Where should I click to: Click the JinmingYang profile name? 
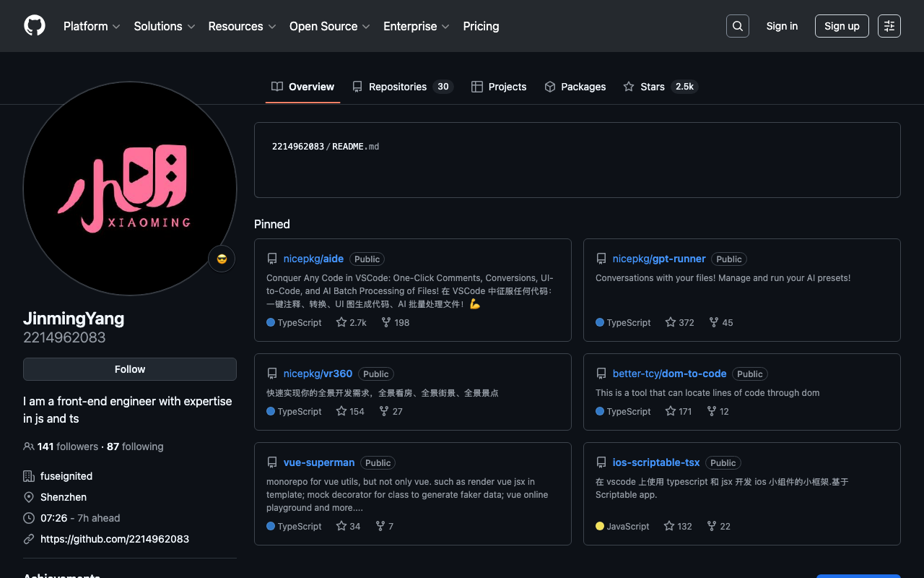74,319
